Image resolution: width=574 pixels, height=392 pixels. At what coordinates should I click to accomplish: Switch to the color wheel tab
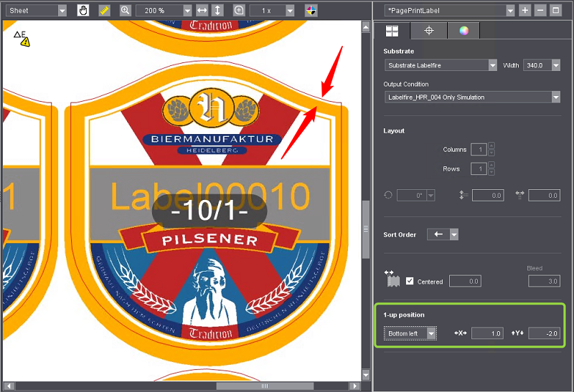coord(464,30)
